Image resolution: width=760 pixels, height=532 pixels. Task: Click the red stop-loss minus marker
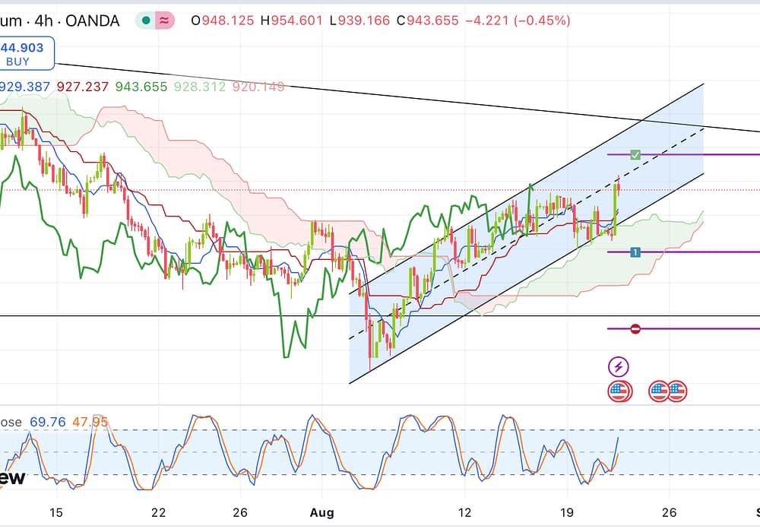(x=635, y=329)
